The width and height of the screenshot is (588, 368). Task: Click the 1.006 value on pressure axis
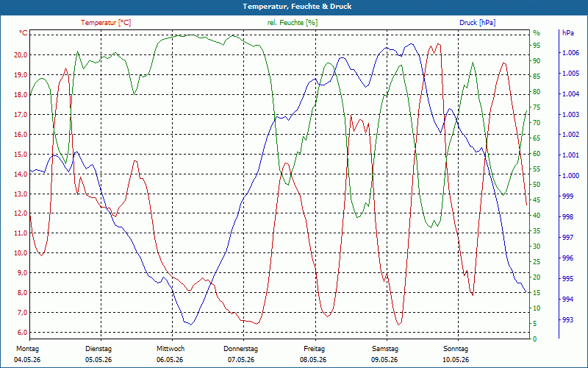[571, 53]
